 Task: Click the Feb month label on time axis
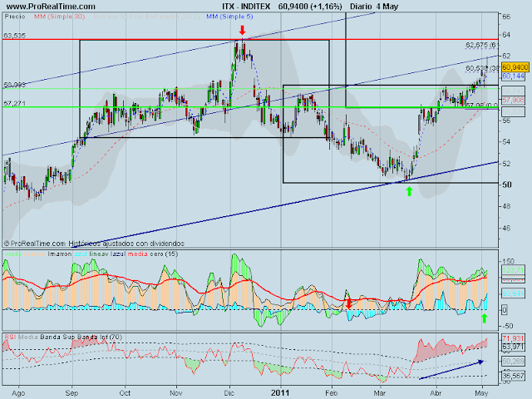(331, 393)
